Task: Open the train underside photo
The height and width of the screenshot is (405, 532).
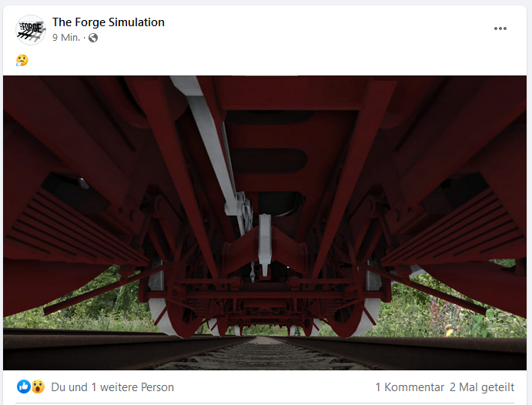Action: pyautogui.click(x=265, y=223)
